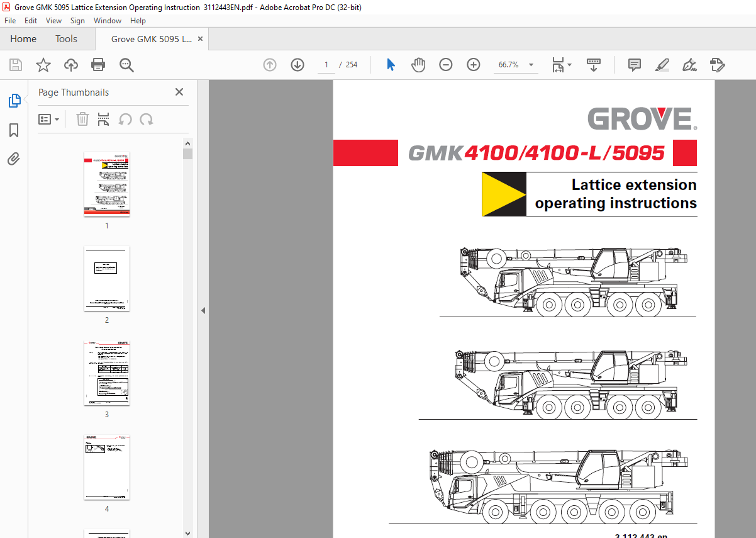Switch to the Tools tab
Image resolution: width=756 pixels, height=538 pixels.
(x=66, y=39)
